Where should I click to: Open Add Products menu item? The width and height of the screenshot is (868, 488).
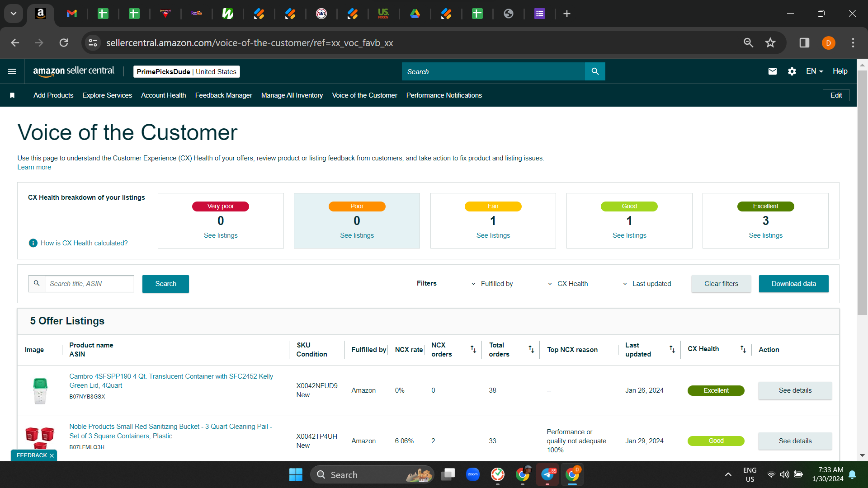(x=53, y=95)
